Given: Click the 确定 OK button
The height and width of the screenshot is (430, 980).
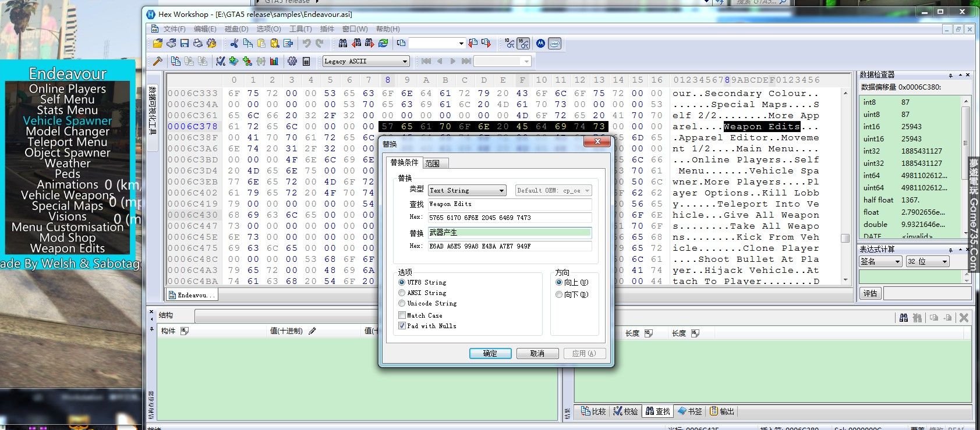Looking at the screenshot, I should click(490, 353).
